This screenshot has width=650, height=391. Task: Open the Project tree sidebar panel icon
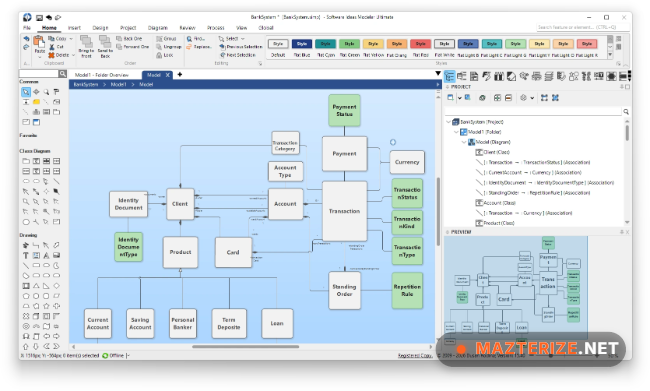click(x=450, y=76)
